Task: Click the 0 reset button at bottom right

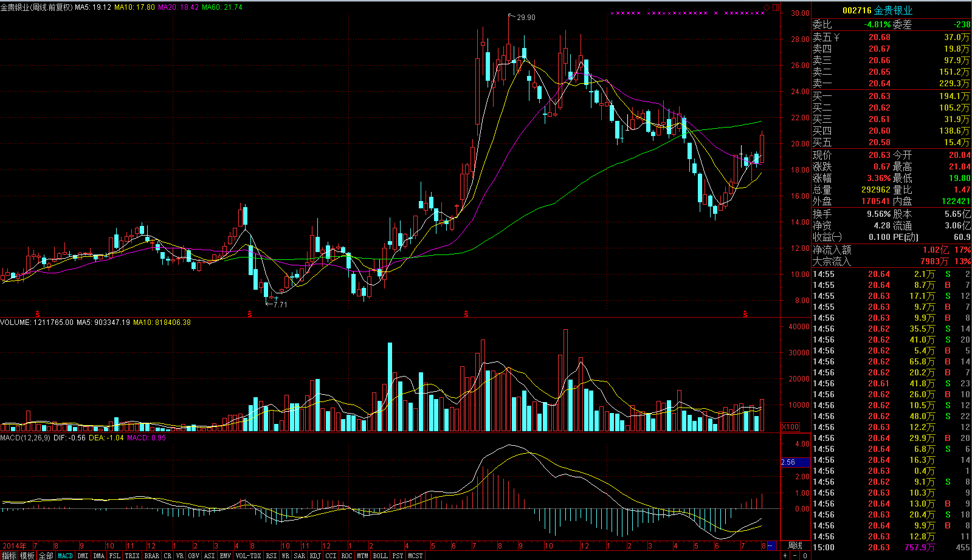Action: click(805, 556)
